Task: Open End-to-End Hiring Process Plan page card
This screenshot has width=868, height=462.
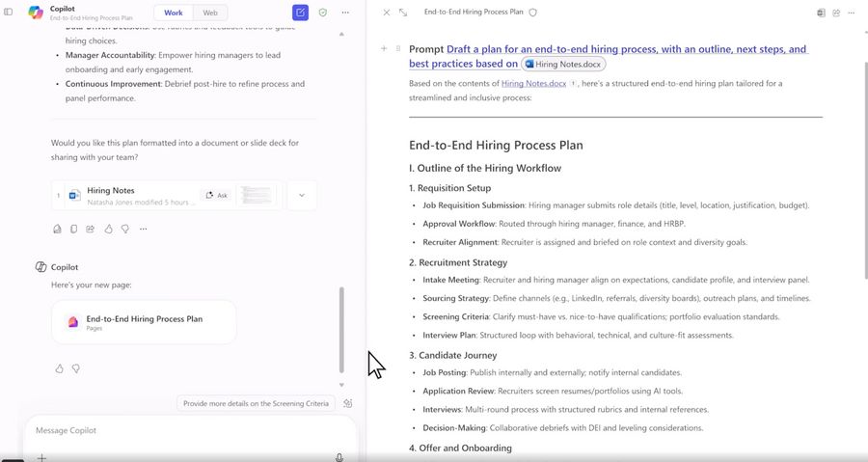Action: (144, 322)
